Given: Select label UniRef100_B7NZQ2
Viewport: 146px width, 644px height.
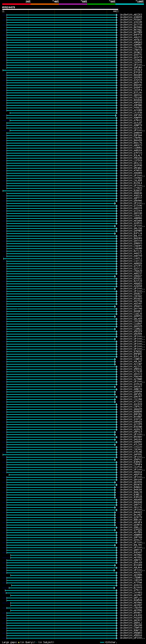Looking at the screenshot, I should 131,352.
